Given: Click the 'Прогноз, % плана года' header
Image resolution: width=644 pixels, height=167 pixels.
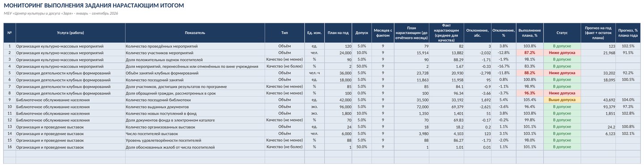Looking at the screenshot, I should [628, 33].
